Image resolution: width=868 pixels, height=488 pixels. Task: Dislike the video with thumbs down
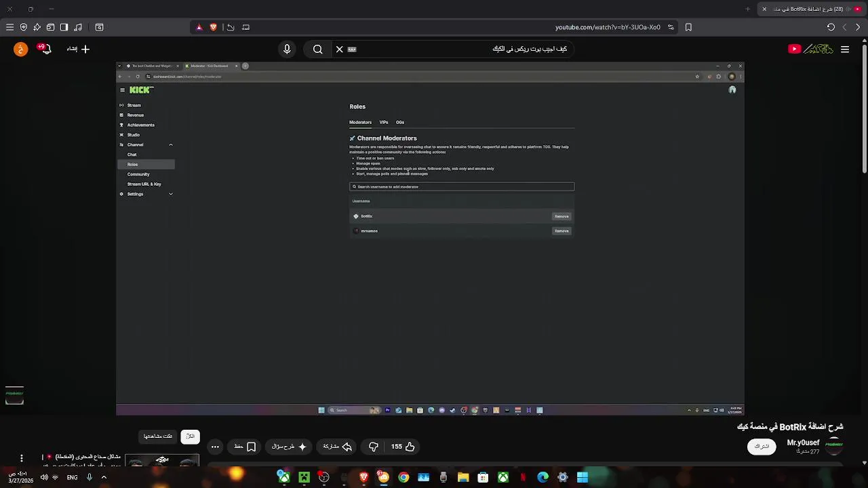pos(374,447)
